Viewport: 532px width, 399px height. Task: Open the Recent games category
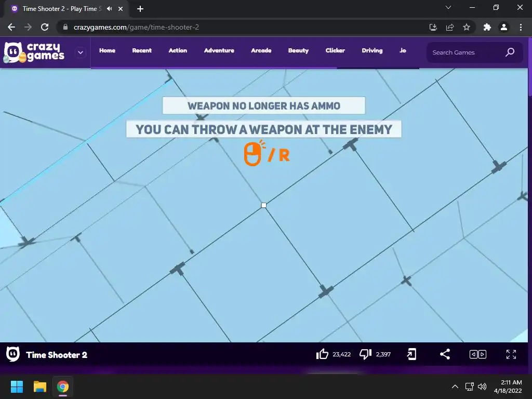[x=142, y=50]
